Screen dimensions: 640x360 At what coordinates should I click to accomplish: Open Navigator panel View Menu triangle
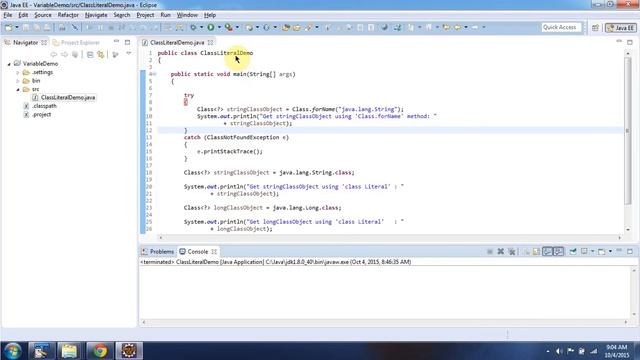click(x=129, y=54)
